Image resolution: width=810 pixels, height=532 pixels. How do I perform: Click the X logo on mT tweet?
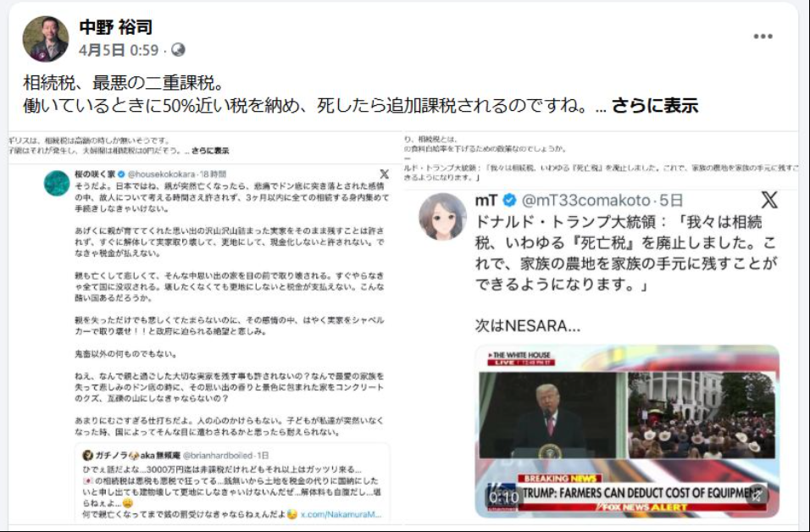click(769, 200)
